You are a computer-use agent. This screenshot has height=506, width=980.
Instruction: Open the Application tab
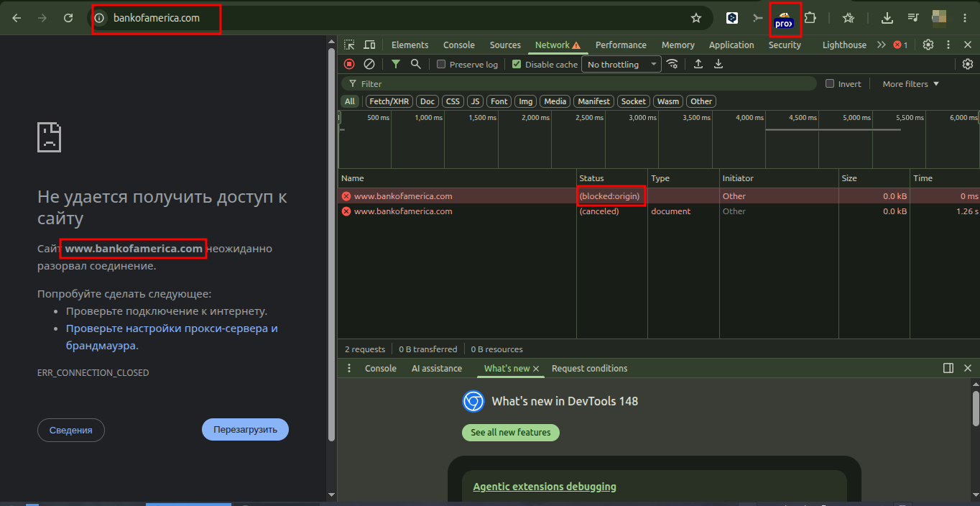(731, 45)
